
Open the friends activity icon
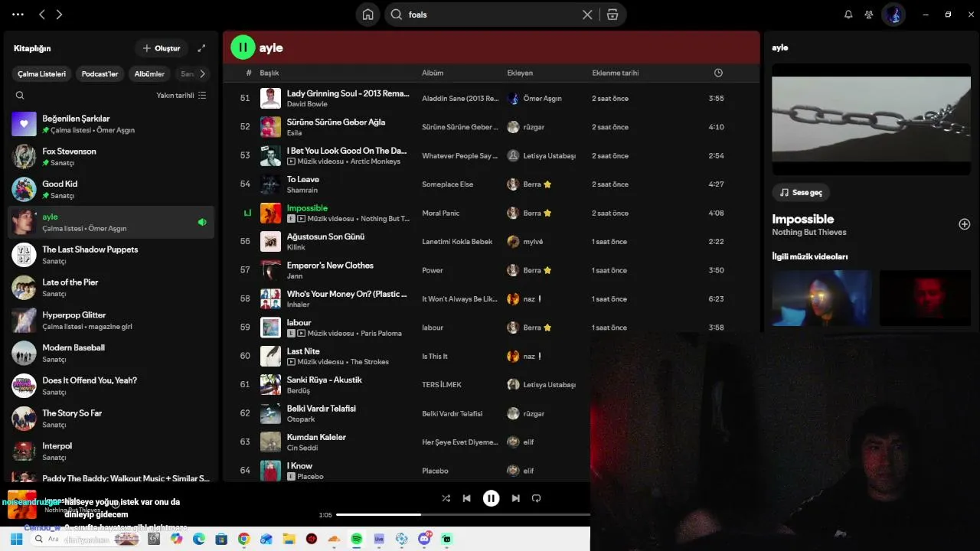click(869, 15)
